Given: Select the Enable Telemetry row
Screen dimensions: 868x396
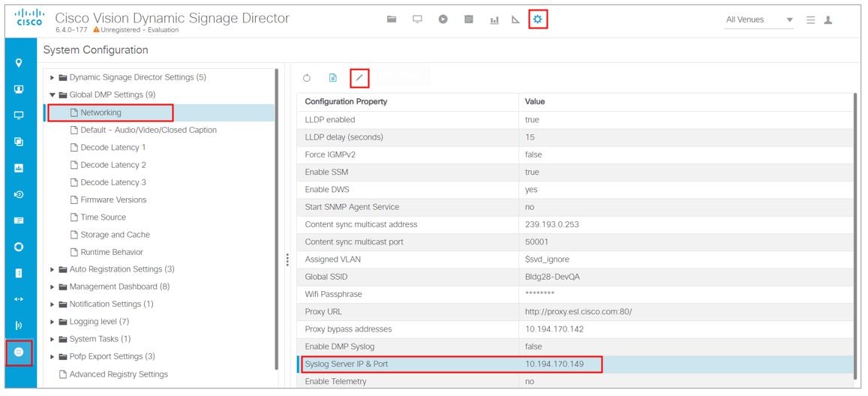Looking at the screenshot, I should (575, 382).
